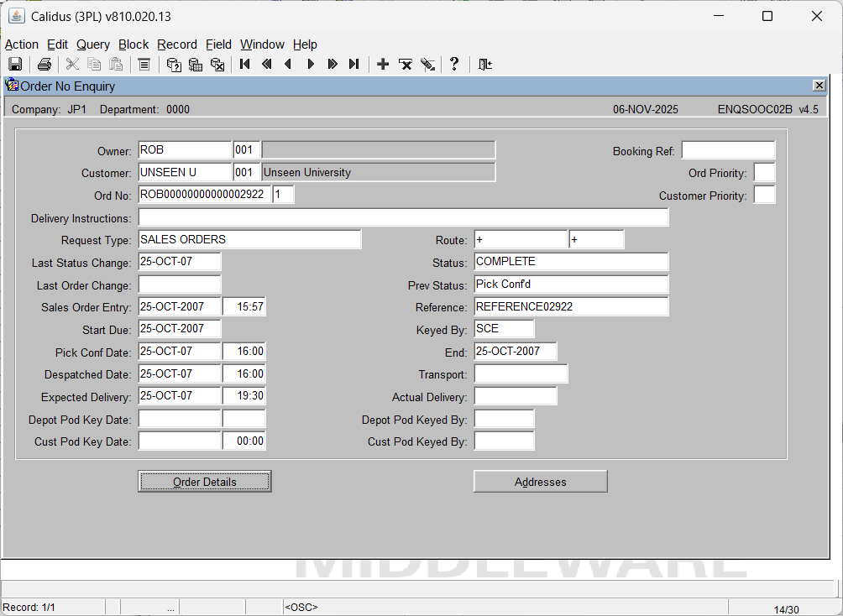Open the Block menu

click(x=134, y=44)
